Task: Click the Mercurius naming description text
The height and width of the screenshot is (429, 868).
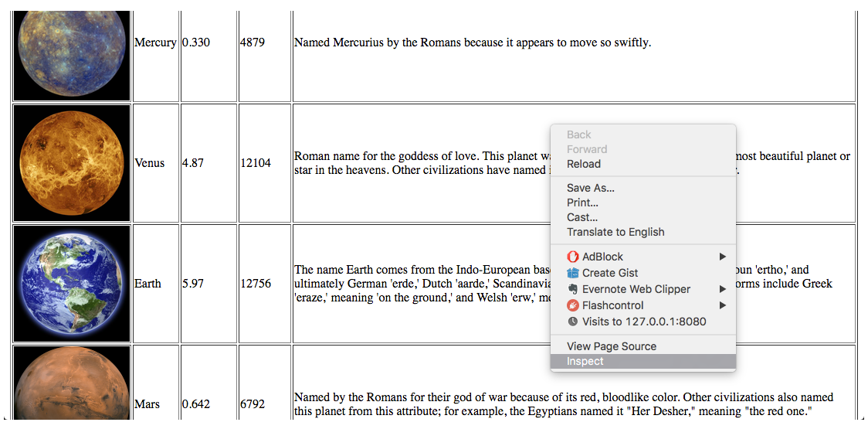Action: [x=473, y=43]
